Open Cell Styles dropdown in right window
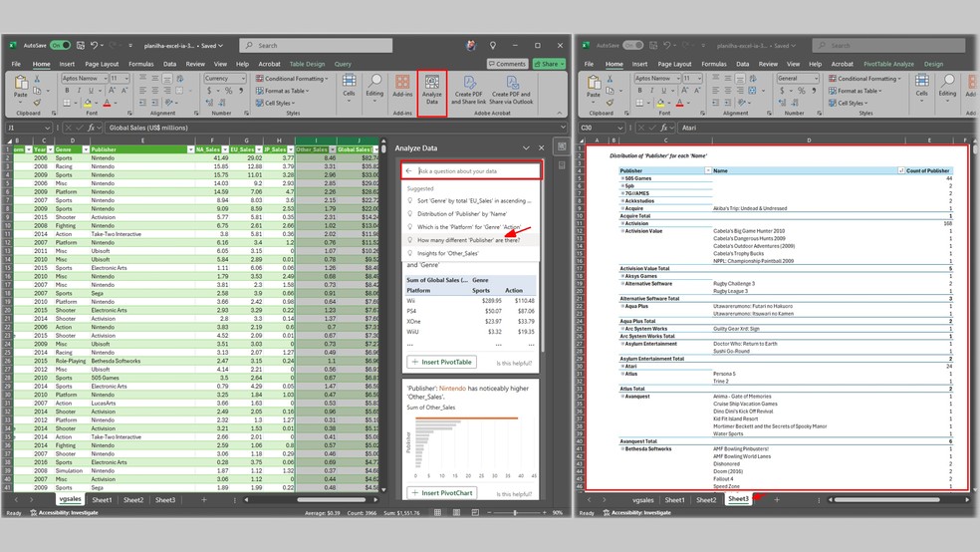980x552 pixels. 849,103
